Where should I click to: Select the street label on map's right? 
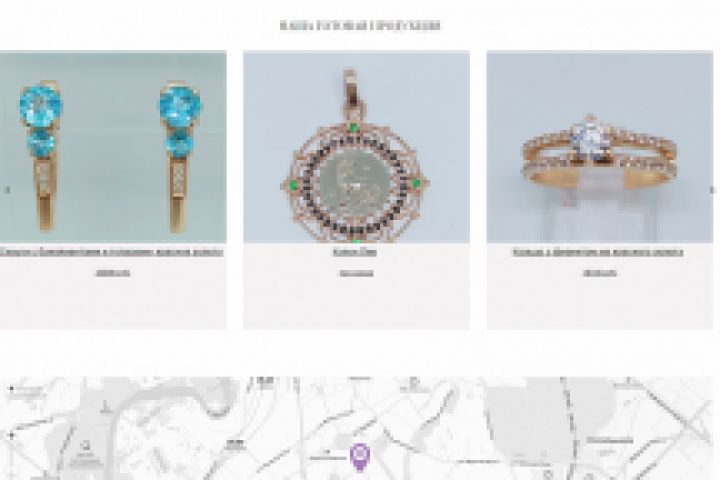[609, 440]
